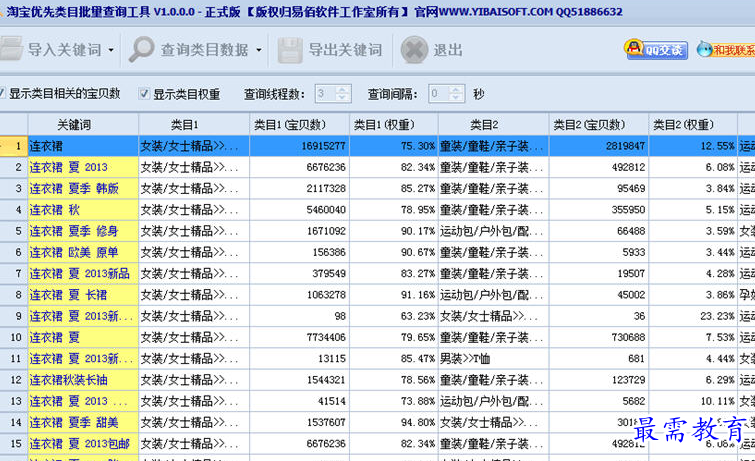This screenshot has width=755, height=461.
Task: Click cell value 355950
Action: (599, 210)
